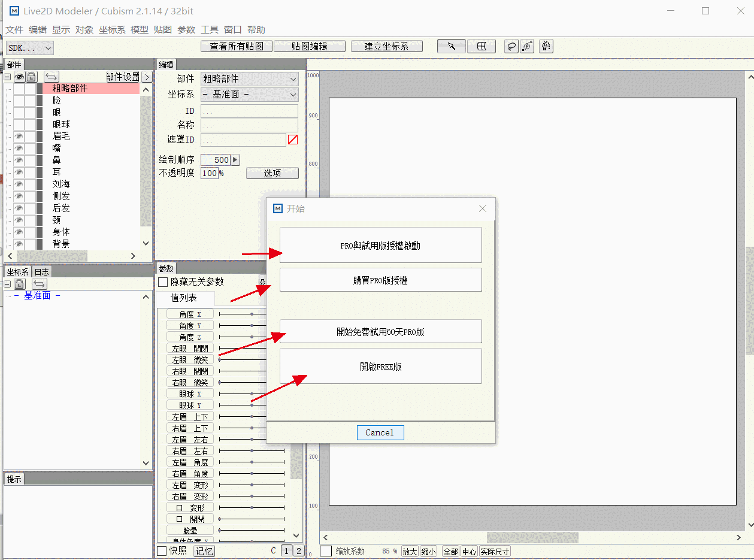The height and width of the screenshot is (560, 754).
Task: Expand the 坐标系 dropdown showing 基准面
Action: click(249, 95)
